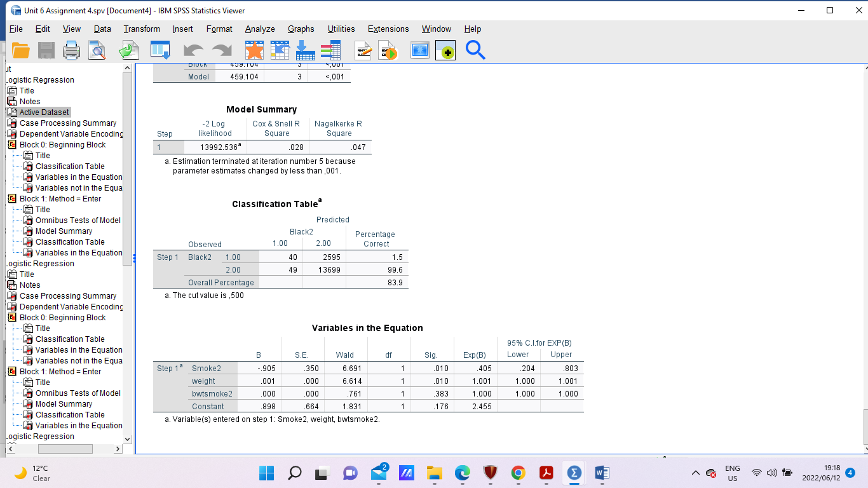Viewport: 868px width, 488px height.
Task: Redo the last action
Action: 222,50
